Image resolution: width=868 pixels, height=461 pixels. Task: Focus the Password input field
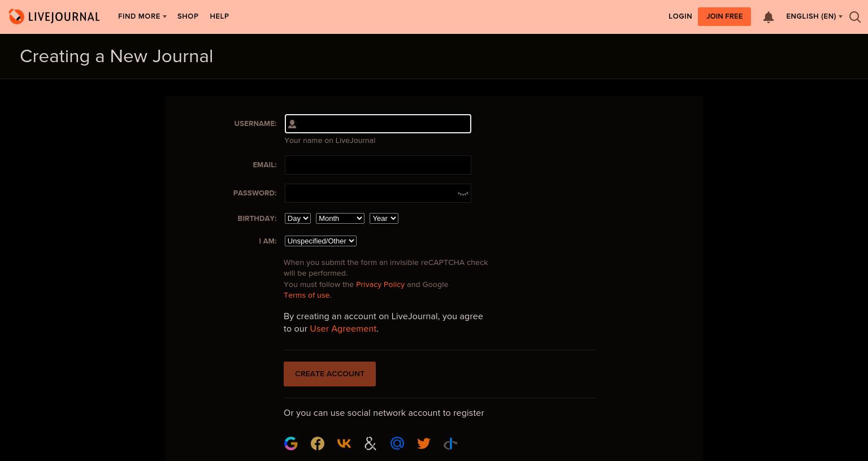[378, 193]
